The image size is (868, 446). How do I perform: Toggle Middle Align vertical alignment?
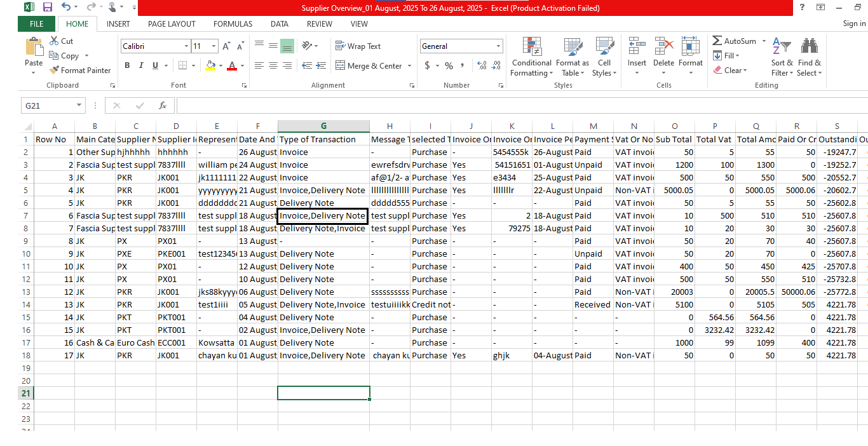[x=273, y=46]
